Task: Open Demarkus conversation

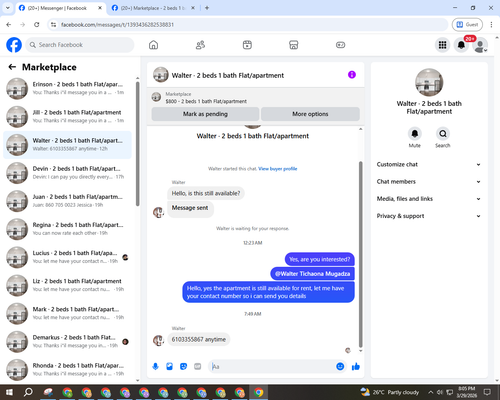Action: click(68, 341)
